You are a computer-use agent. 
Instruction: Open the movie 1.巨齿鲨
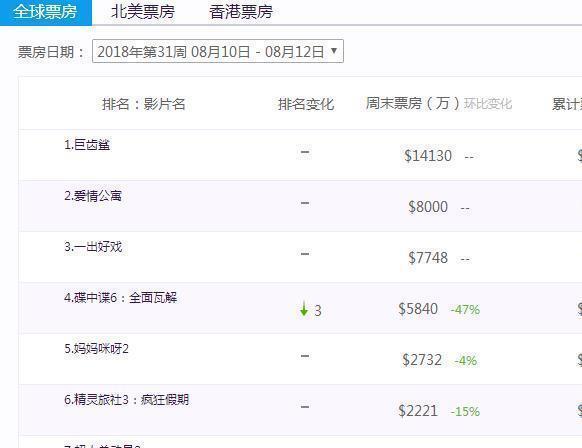pyautogui.click(x=87, y=145)
